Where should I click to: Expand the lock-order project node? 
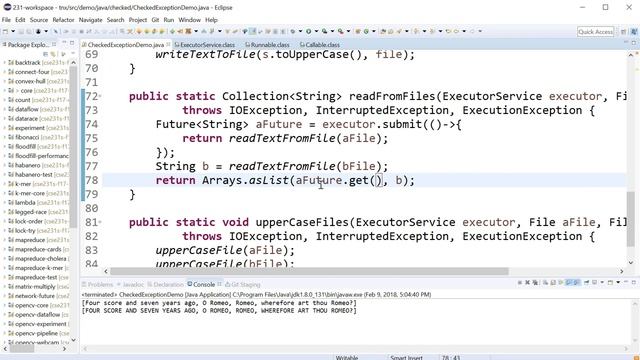point(4,221)
